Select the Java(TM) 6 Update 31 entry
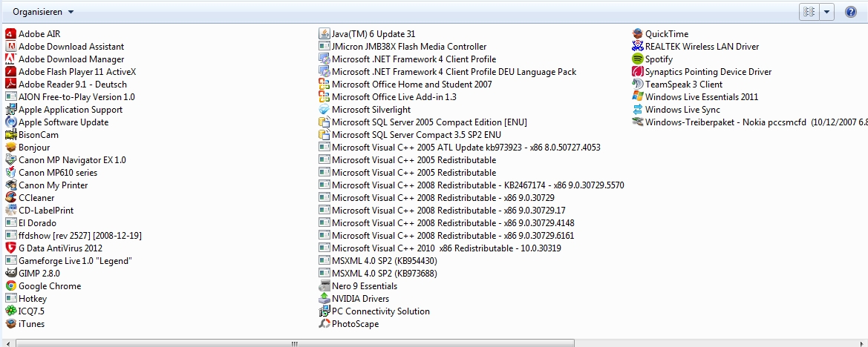Viewport: 868px width, 347px height. (373, 34)
